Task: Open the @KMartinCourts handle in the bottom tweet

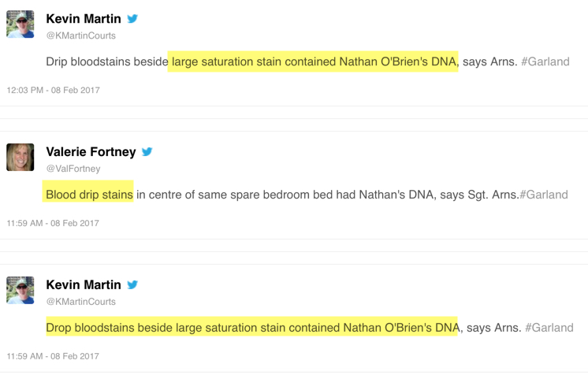Action: coord(80,302)
